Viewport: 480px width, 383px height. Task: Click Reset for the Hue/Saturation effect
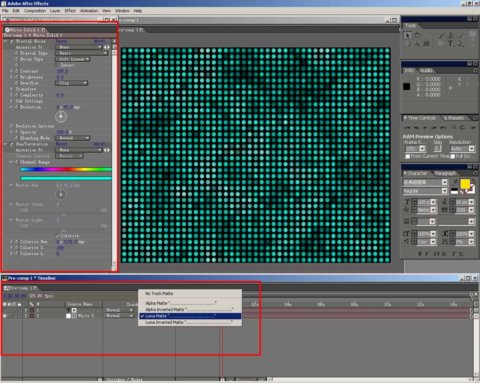click(x=61, y=144)
